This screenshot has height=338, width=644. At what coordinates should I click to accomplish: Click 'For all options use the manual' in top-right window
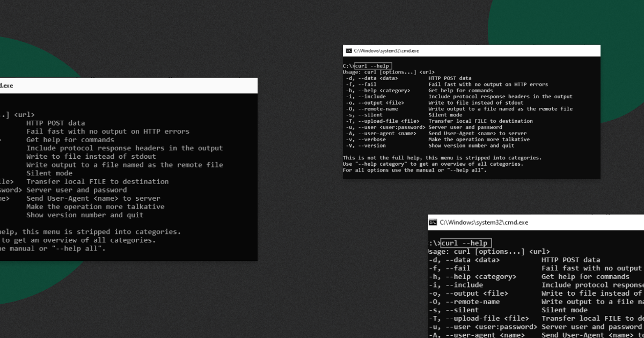click(x=414, y=170)
